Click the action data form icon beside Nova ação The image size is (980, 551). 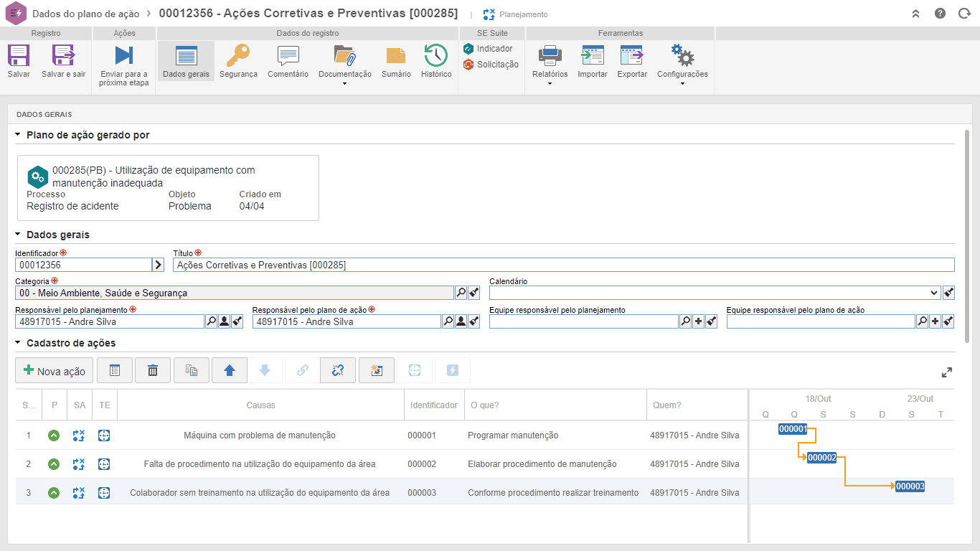click(115, 370)
